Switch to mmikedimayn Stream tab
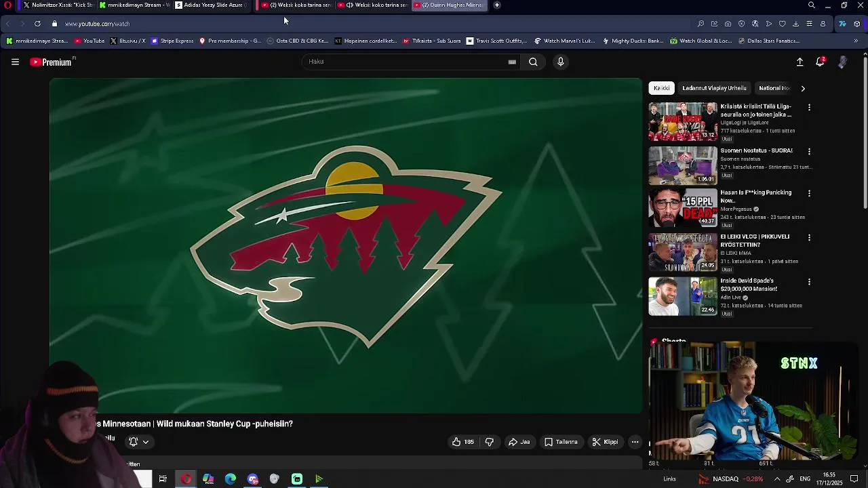Screen dimensions: 868x488 (134, 5)
